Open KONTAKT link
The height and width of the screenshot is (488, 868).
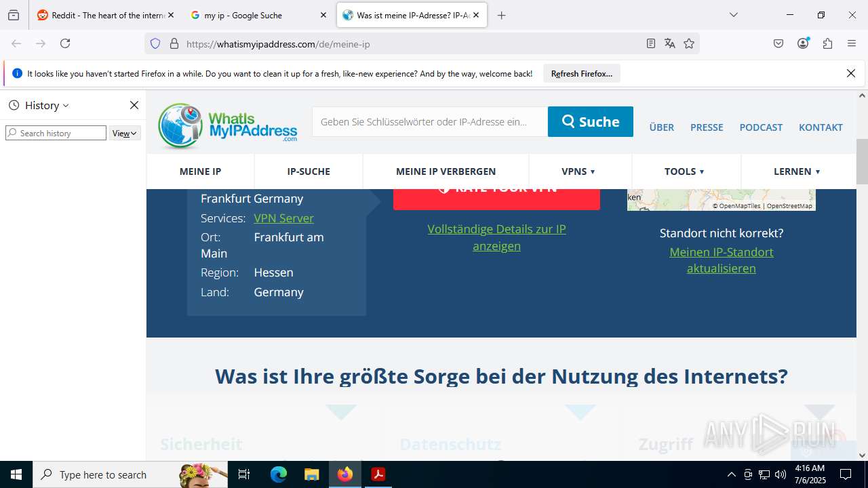pyautogui.click(x=821, y=127)
